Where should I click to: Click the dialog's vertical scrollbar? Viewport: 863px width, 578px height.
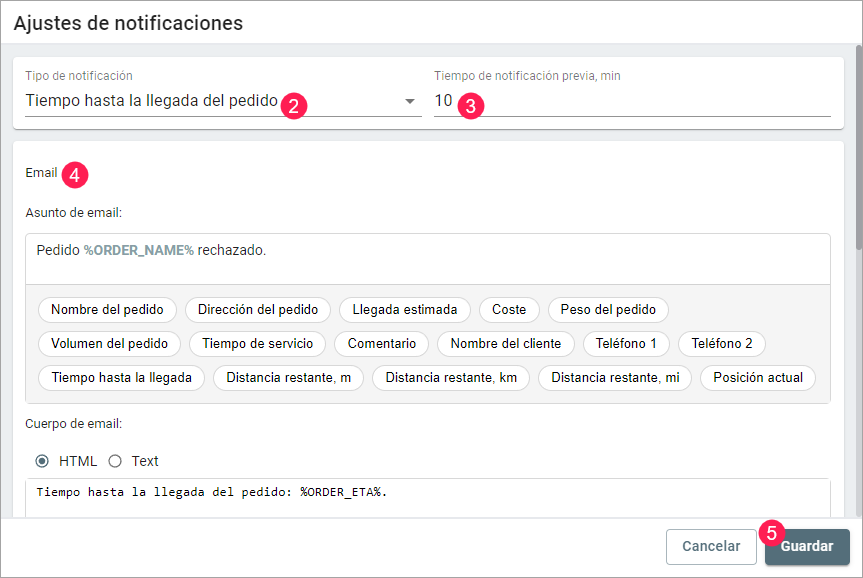pyautogui.click(x=857, y=150)
